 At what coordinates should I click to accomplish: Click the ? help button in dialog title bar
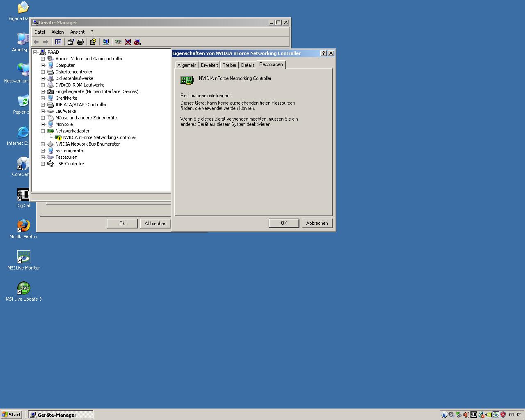click(x=323, y=53)
